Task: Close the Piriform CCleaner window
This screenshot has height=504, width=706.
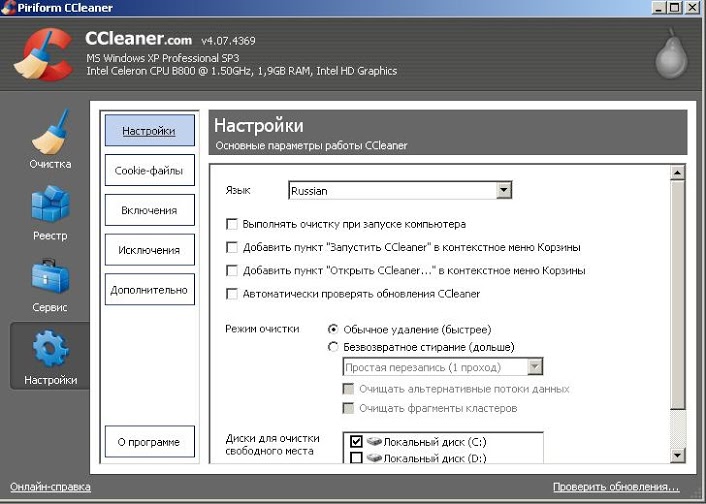Action: click(x=692, y=8)
